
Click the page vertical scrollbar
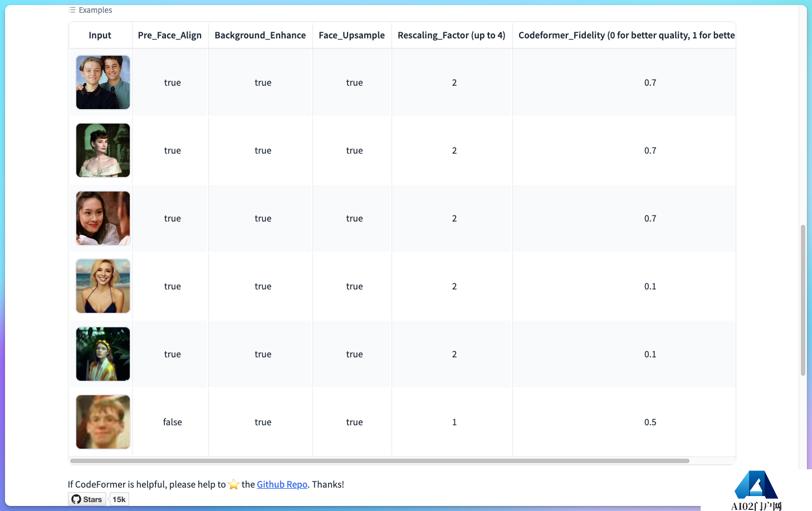[x=803, y=300]
